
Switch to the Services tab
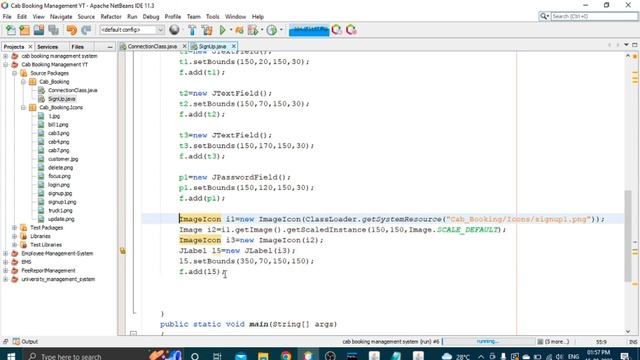point(48,47)
